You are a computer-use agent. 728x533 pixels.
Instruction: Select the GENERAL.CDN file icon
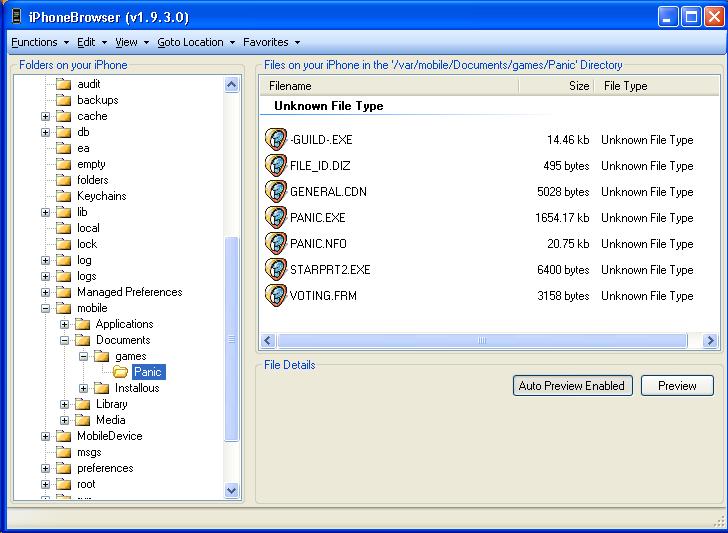276,192
